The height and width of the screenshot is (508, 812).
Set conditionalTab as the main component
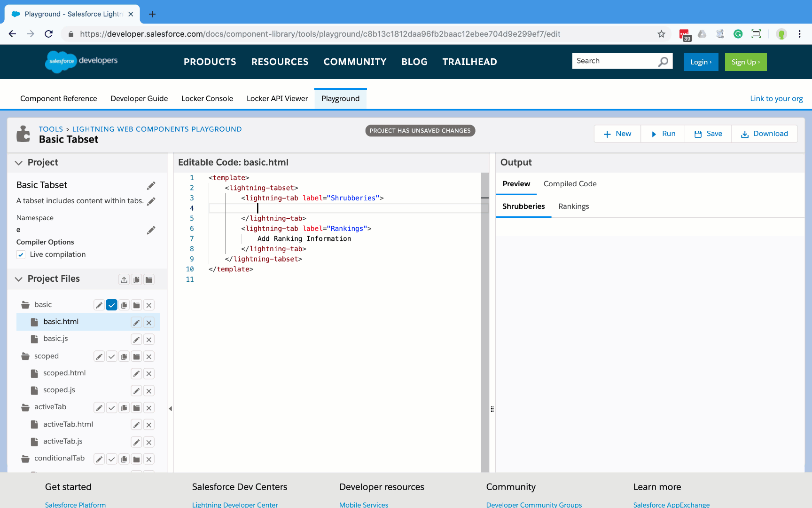click(111, 459)
